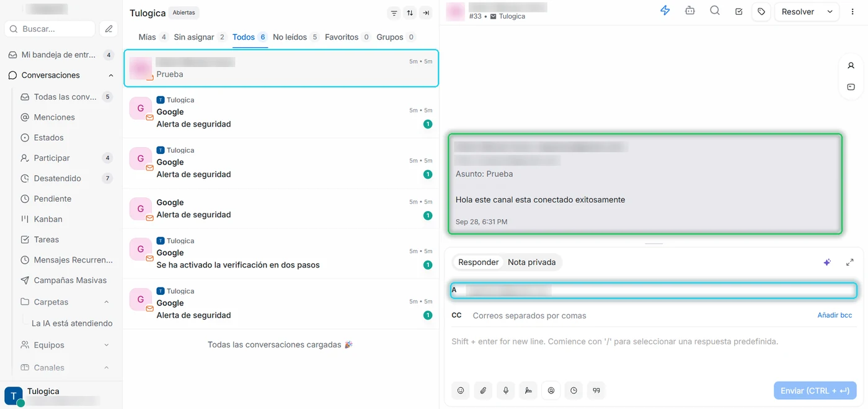Click the paperclip attach file icon
The width and height of the screenshot is (868, 409).
coord(483,390)
